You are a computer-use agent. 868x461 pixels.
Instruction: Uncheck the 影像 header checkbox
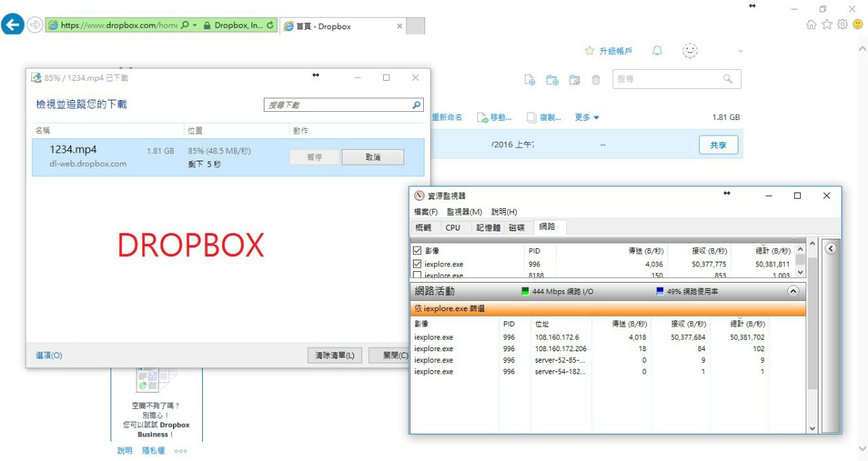pyautogui.click(x=418, y=251)
